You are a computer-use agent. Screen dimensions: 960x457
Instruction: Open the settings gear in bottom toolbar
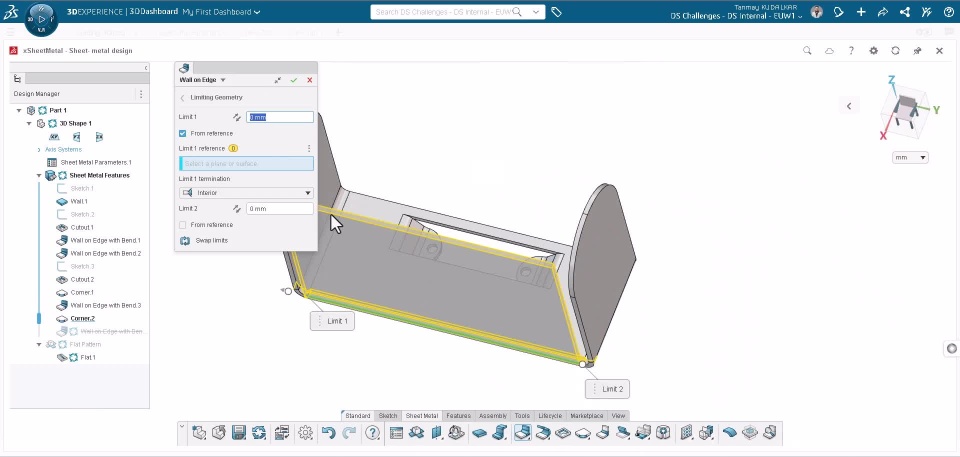tap(306, 432)
